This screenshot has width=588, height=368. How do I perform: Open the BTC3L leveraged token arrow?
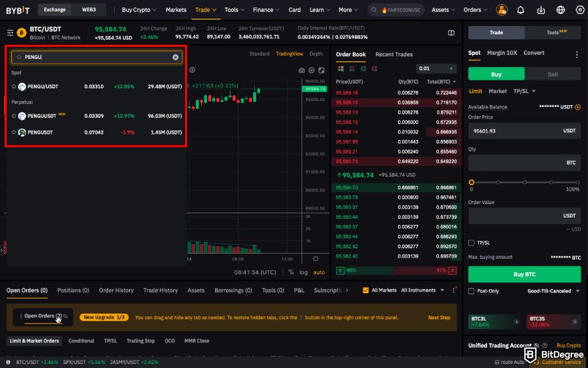(516, 322)
